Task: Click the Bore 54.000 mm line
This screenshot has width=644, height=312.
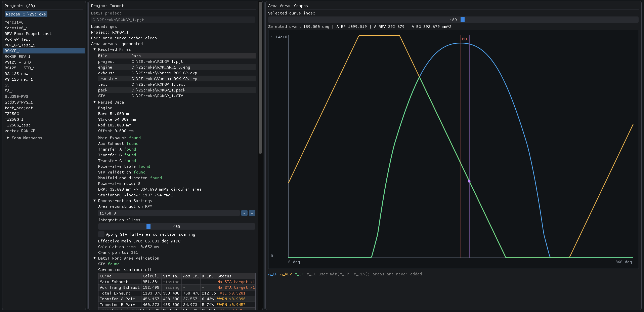Action: coord(115,114)
